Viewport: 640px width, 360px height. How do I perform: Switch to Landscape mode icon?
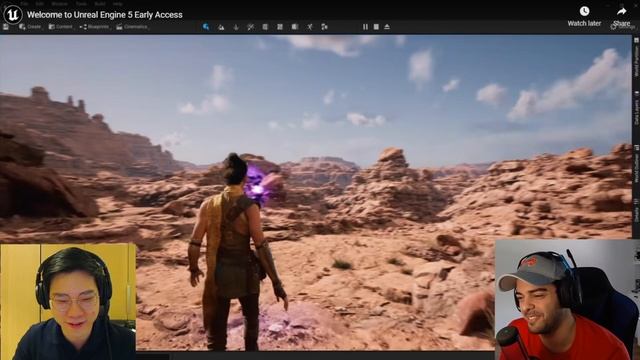[x=221, y=27]
